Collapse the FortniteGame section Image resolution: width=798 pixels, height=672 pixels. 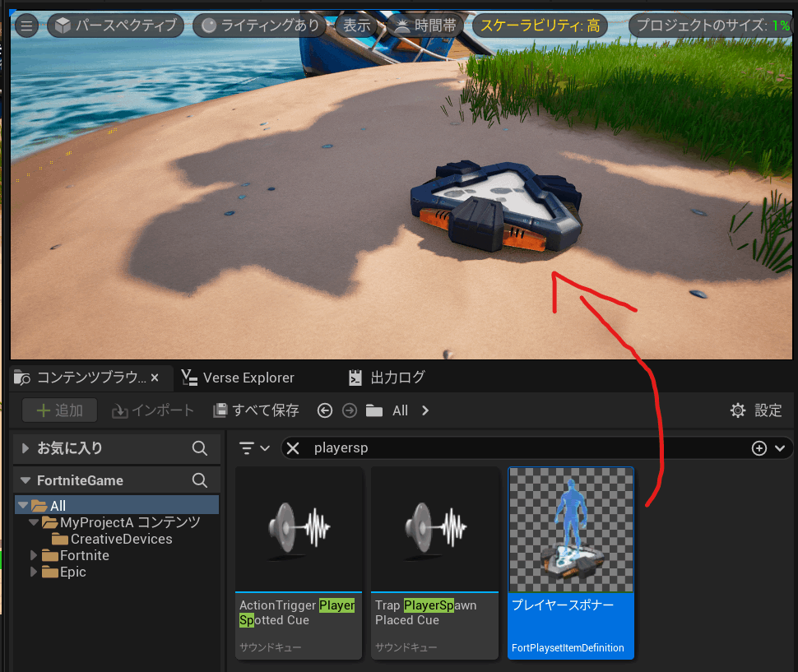[x=26, y=480]
